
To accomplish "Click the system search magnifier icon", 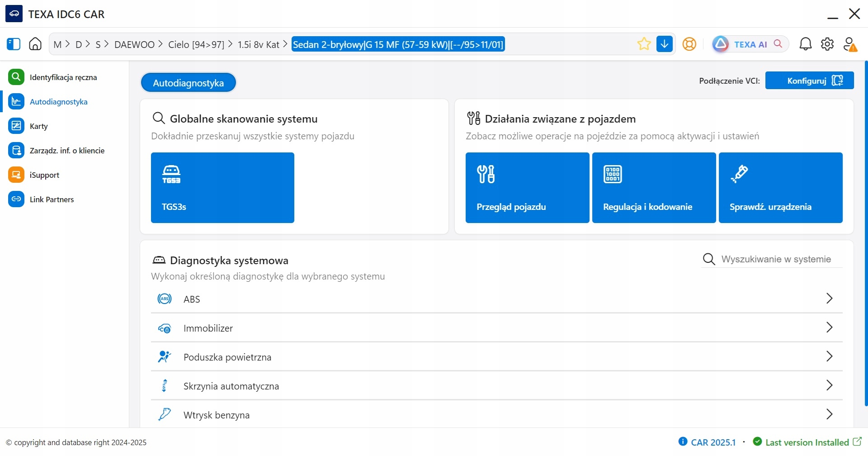I will tap(709, 259).
